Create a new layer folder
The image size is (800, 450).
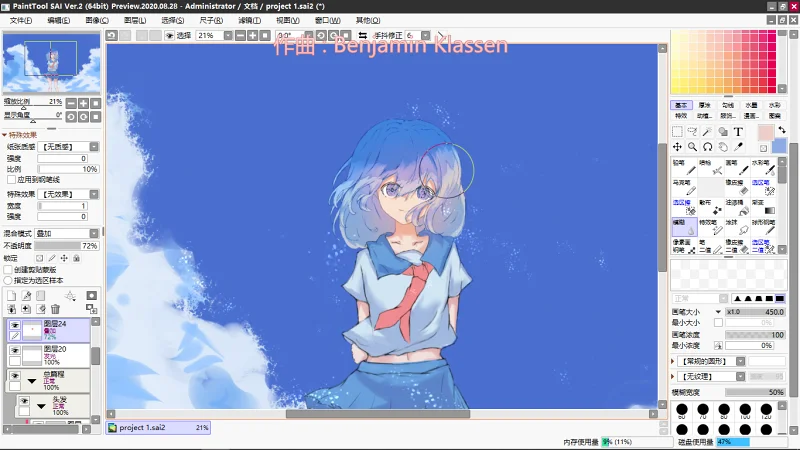[41, 295]
